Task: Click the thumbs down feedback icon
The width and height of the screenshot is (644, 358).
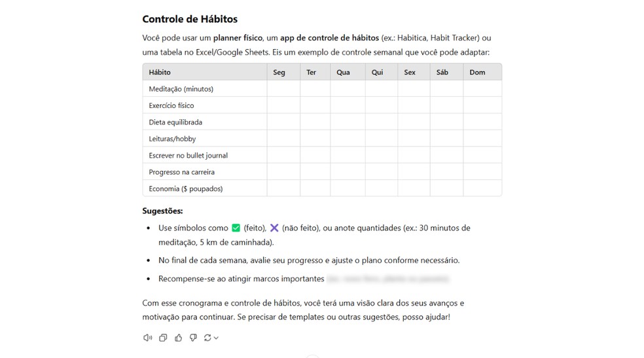Action: pos(193,338)
